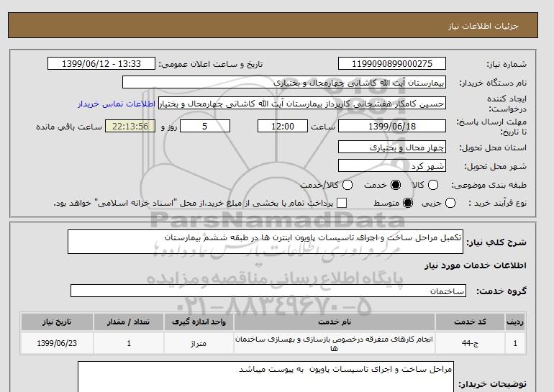Click the deadline time field 12:00

pyautogui.click(x=283, y=126)
